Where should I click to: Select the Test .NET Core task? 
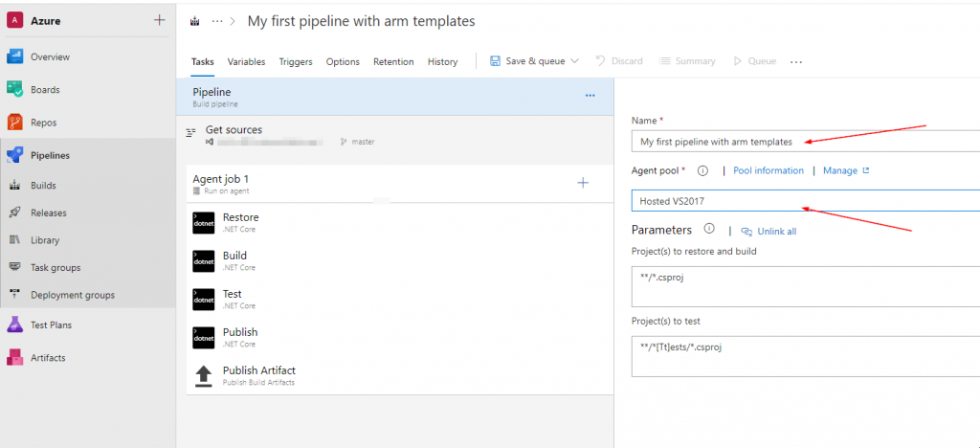[x=400, y=300]
